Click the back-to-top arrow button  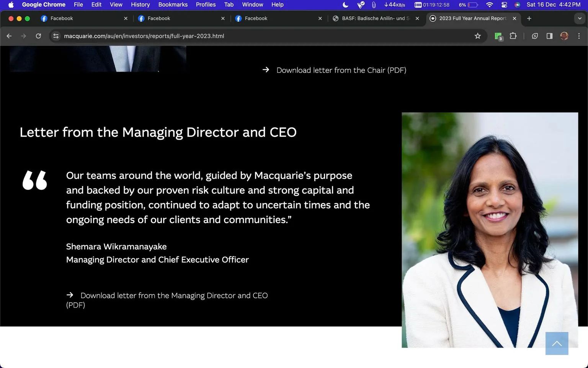(x=557, y=343)
